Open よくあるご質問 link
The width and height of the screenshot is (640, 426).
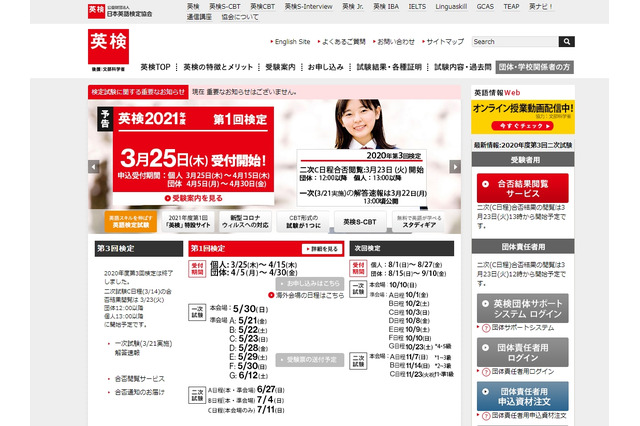tap(344, 42)
